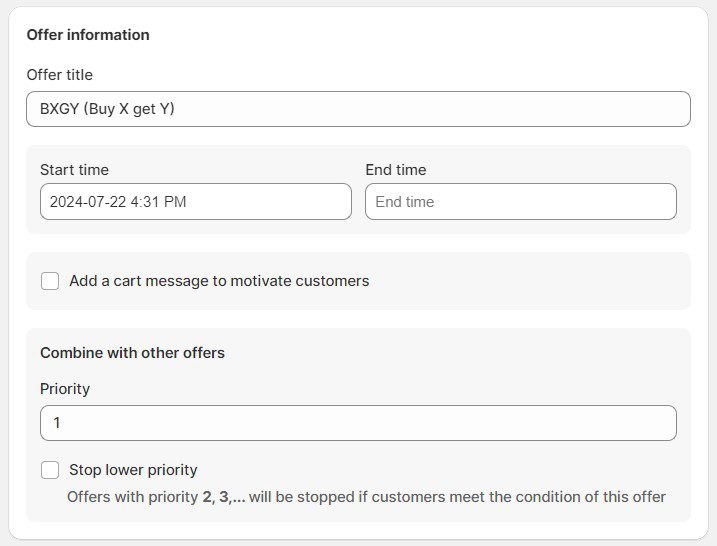Click the 'Combine with other offers' heading
This screenshot has width=717, height=546.
pyautogui.click(x=132, y=353)
